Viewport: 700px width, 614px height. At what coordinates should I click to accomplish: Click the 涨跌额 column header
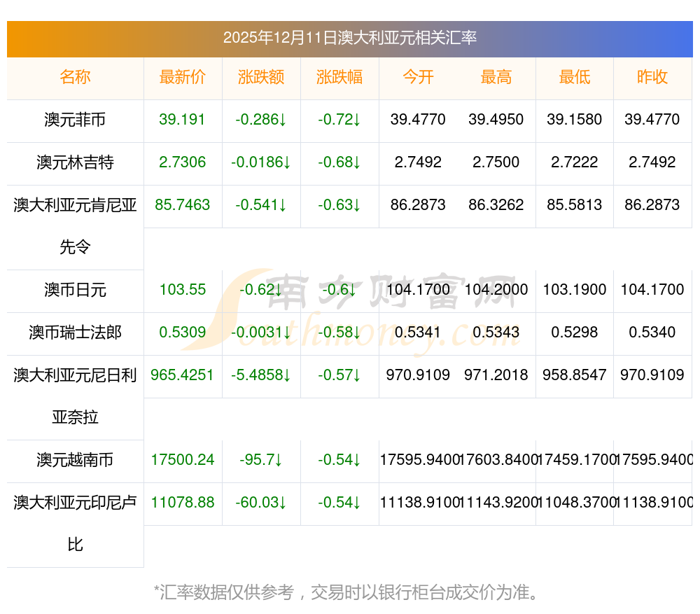click(261, 77)
